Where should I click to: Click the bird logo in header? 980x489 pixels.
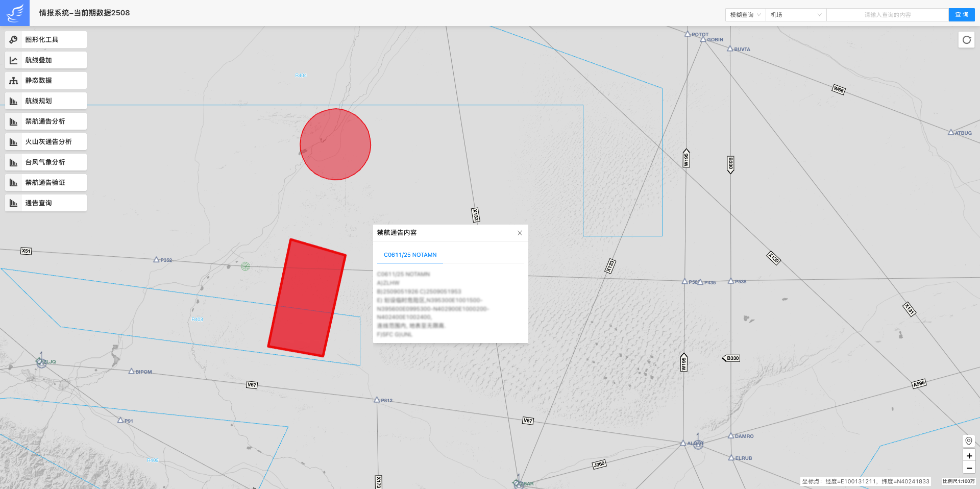pyautogui.click(x=15, y=13)
